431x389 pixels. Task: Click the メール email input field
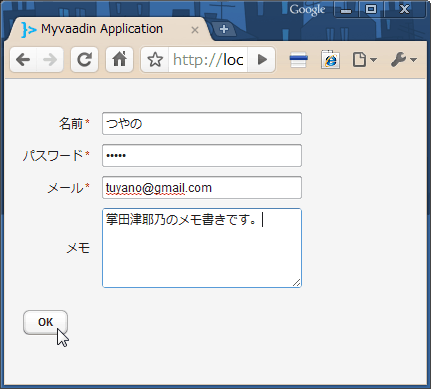coord(202,188)
